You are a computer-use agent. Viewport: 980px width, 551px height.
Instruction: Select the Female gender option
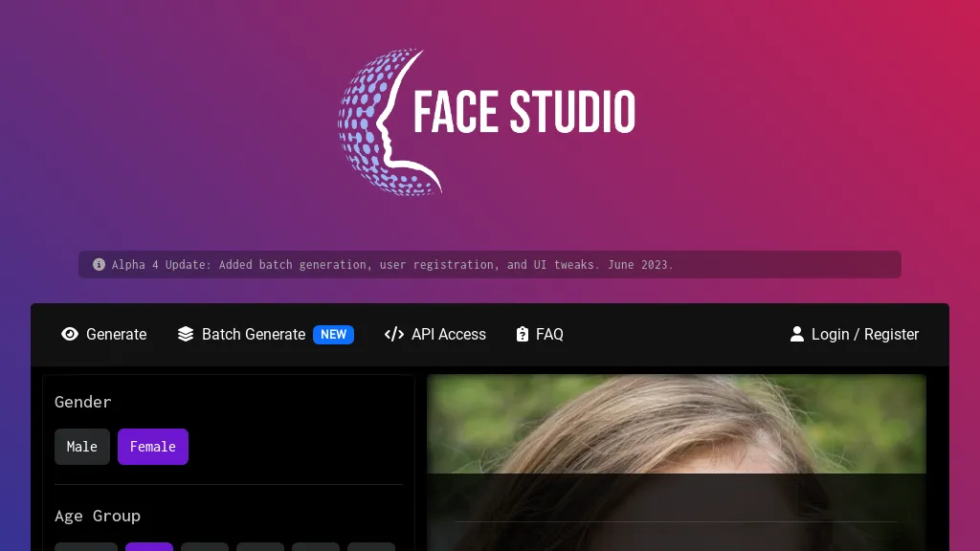tap(152, 446)
